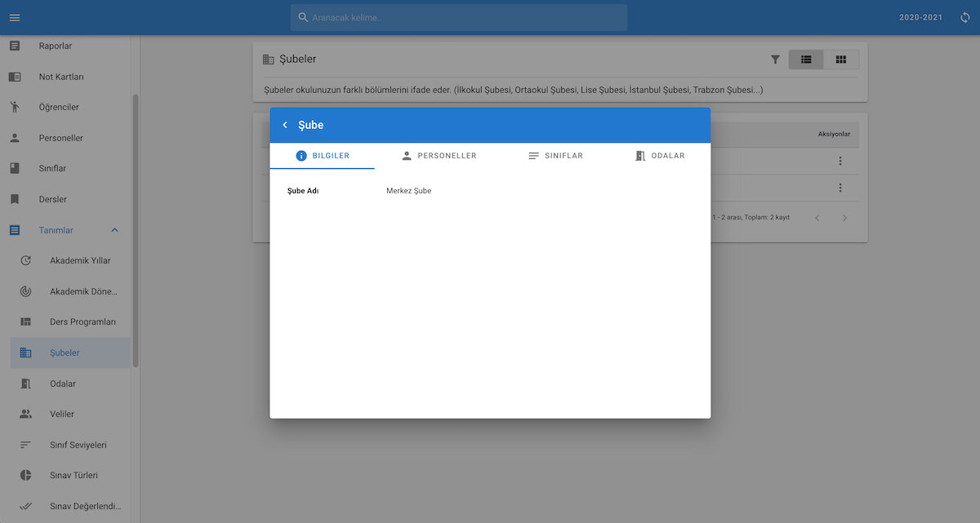Open Sınıf Seviyeleri in sidebar

click(70, 445)
